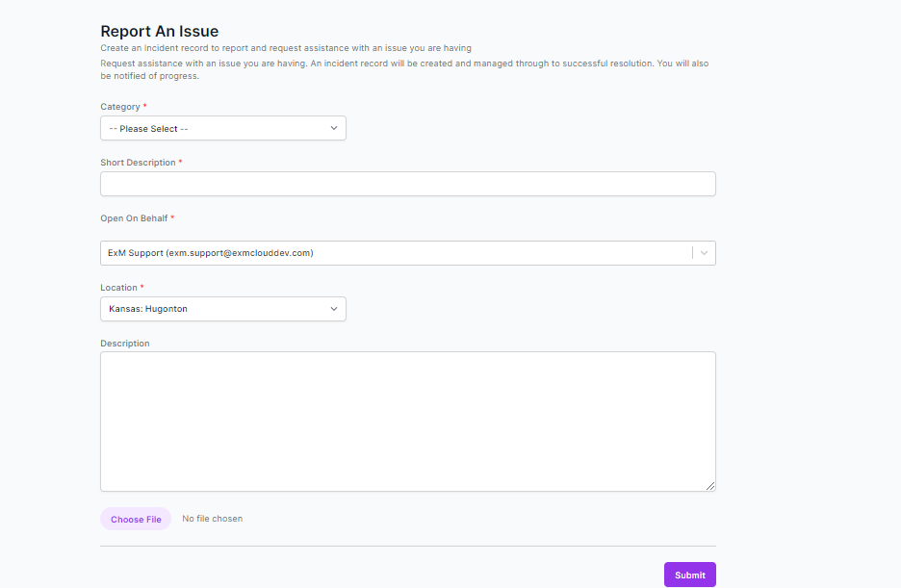
Task: Open the Category "Please Select" dropdown
Action: pos(223,128)
